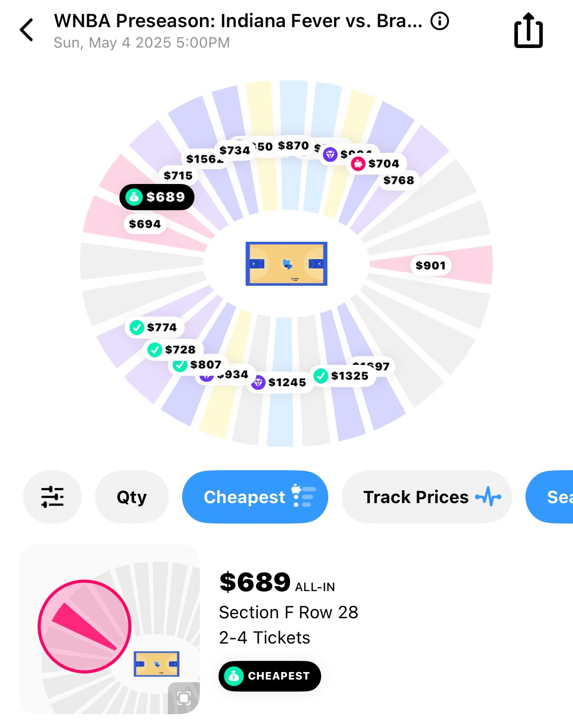Tap the $704 pink piggy marker
573x728 pixels.
(376, 164)
